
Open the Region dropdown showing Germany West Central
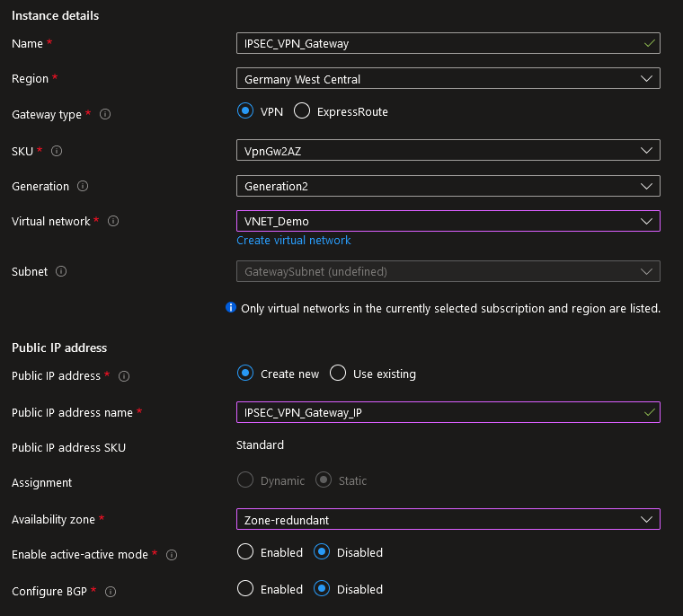448,79
